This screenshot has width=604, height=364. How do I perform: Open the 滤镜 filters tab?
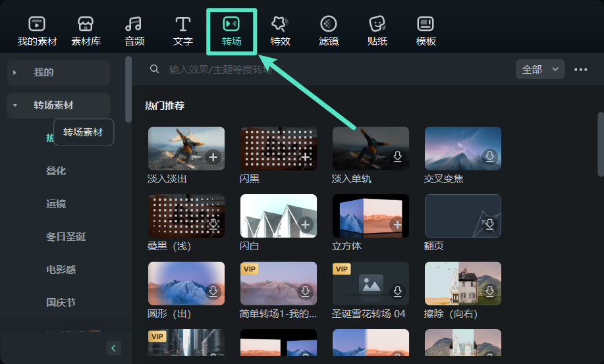(x=329, y=31)
